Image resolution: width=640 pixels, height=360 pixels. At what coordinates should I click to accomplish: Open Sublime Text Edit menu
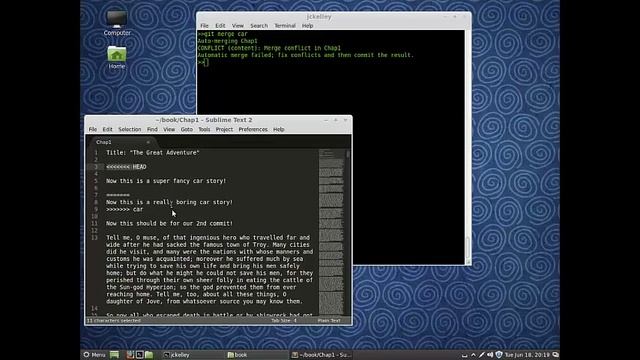[107, 129]
